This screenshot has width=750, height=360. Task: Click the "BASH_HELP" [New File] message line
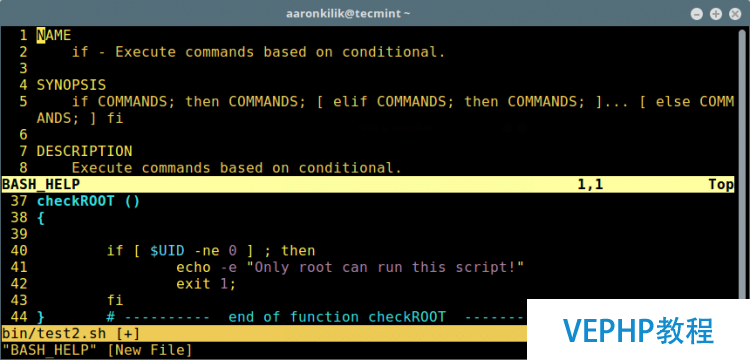point(97,350)
